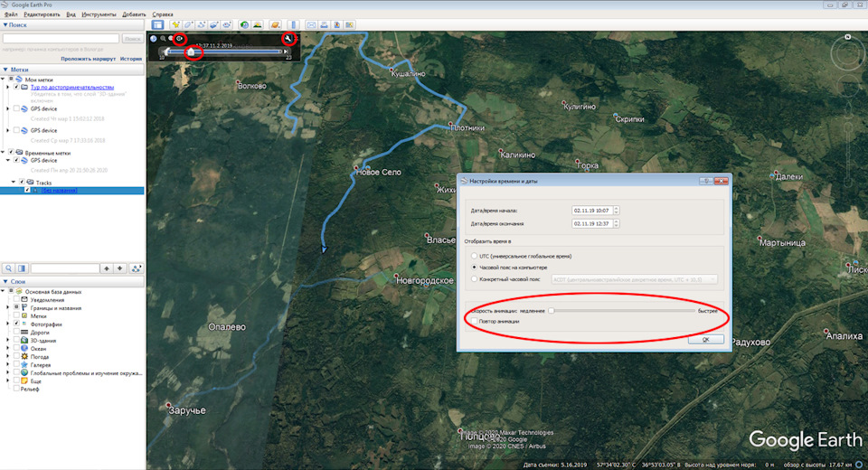
Task: Click the time slider clock icon
Action: [154, 39]
